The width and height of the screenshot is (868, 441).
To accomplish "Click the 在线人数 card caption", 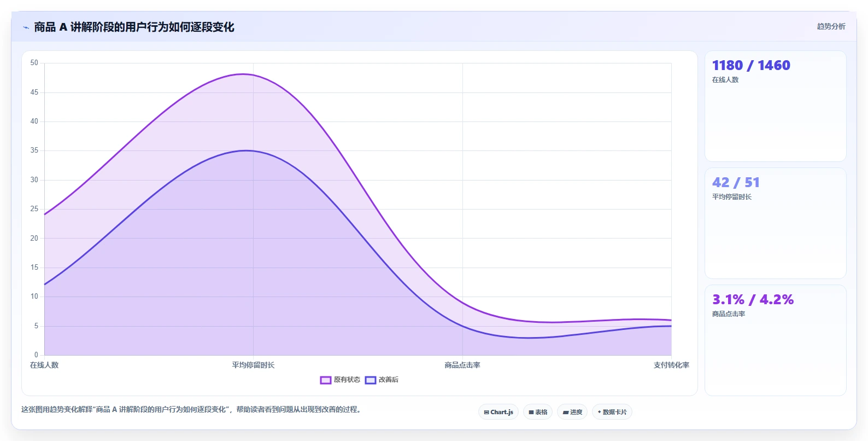I will click(725, 80).
